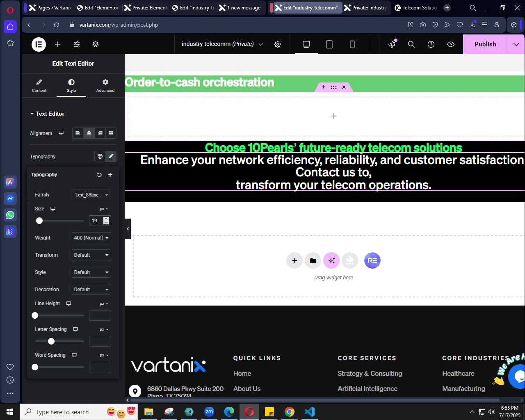Screen dimensions: 525x420
Task: Justify text alignment
Action: [111, 133]
